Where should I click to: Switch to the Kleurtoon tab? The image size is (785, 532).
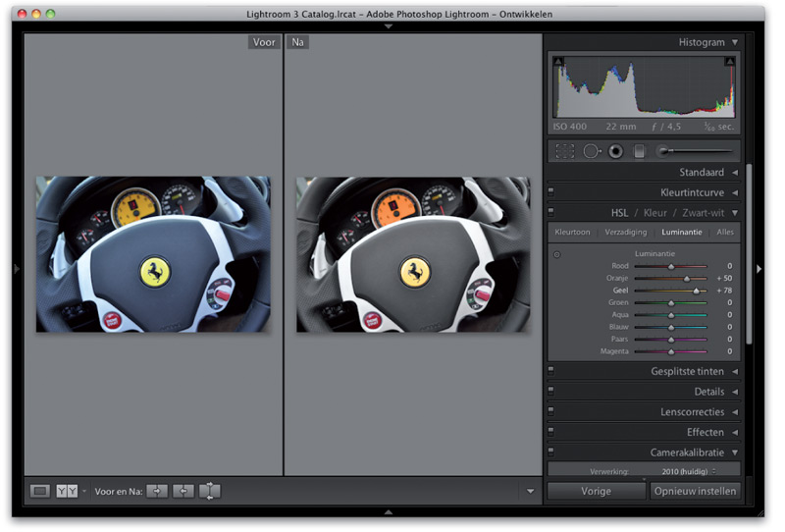(572, 232)
